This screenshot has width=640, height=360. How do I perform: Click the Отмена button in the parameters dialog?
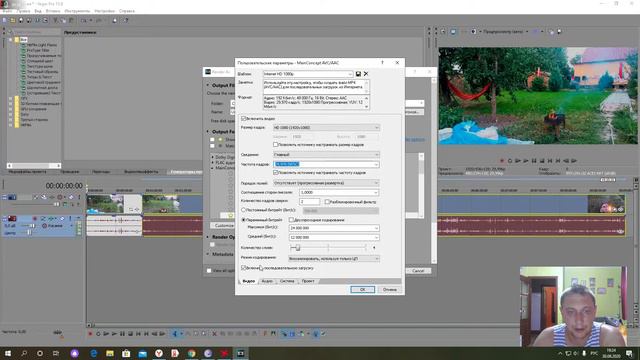389,289
